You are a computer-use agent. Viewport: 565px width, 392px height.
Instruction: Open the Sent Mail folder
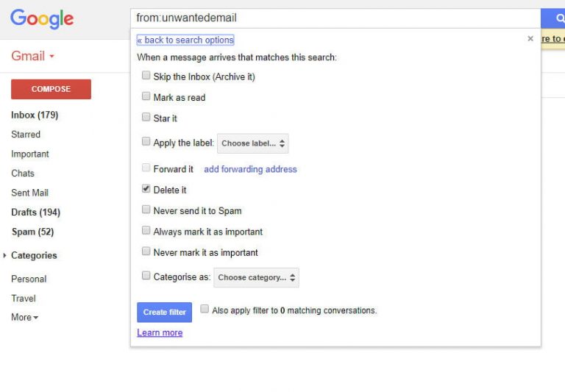coord(29,193)
